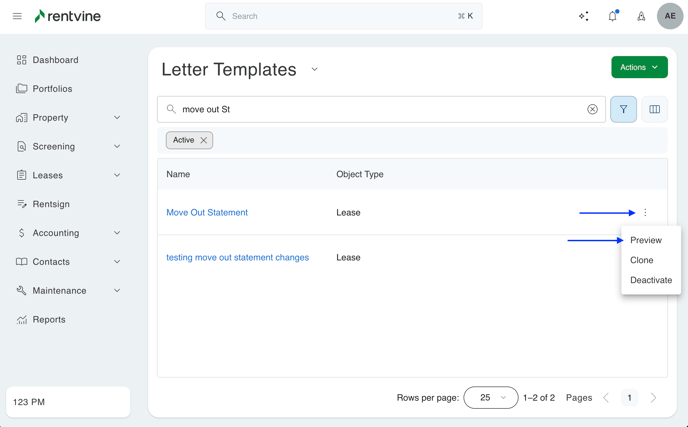Toggle the filter funnel button

(623, 109)
